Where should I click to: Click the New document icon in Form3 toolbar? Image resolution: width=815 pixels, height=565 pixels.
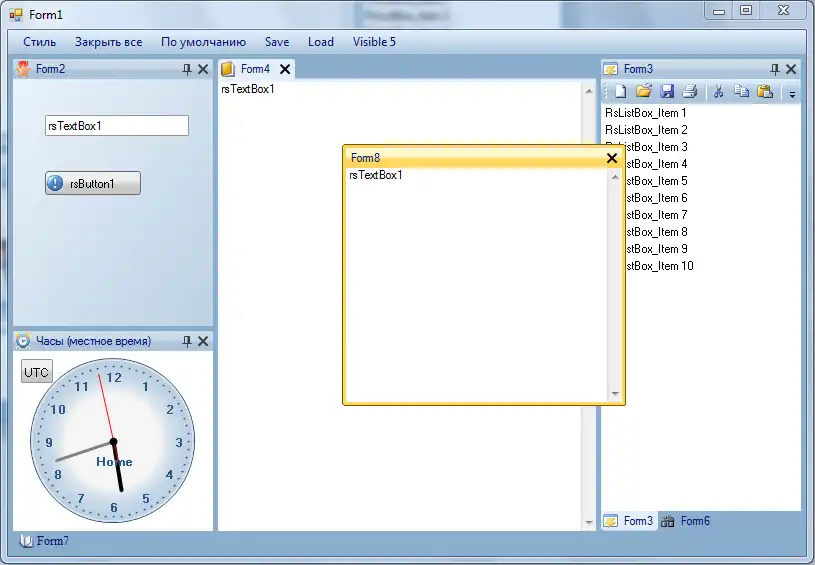[x=621, y=92]
